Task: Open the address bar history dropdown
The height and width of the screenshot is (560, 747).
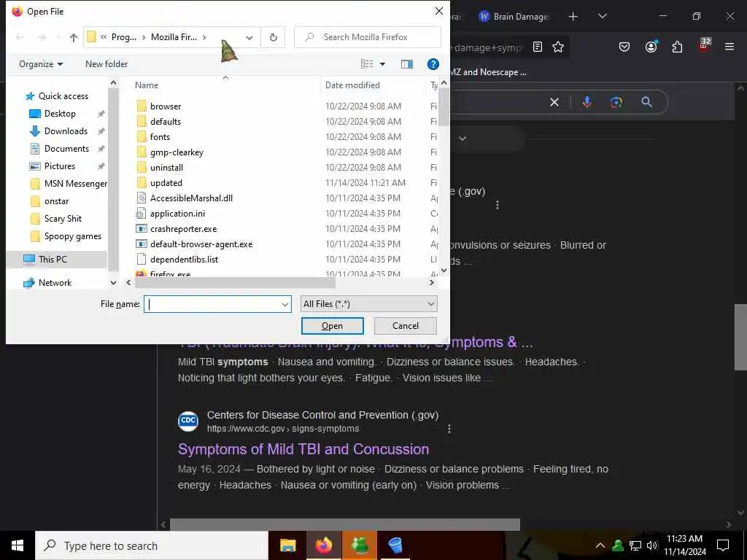Action: [249, 38]
